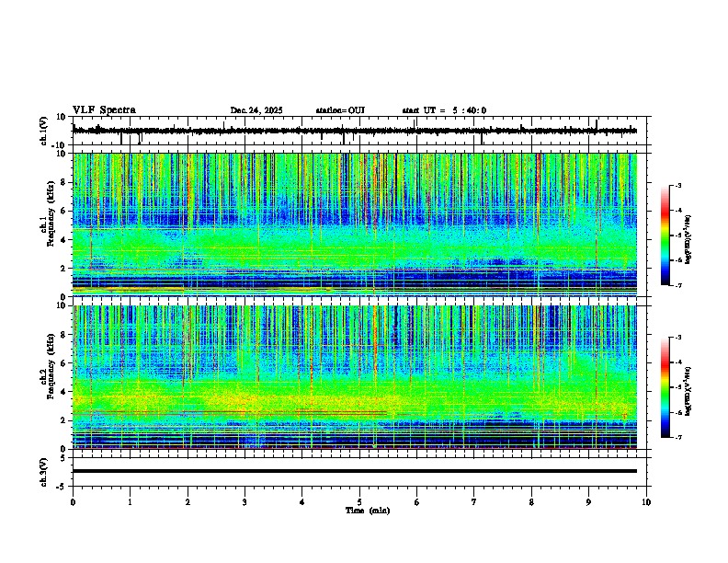Click time axis tick label "5"
This screenshot has width=728, height=563.
[359, 502]
